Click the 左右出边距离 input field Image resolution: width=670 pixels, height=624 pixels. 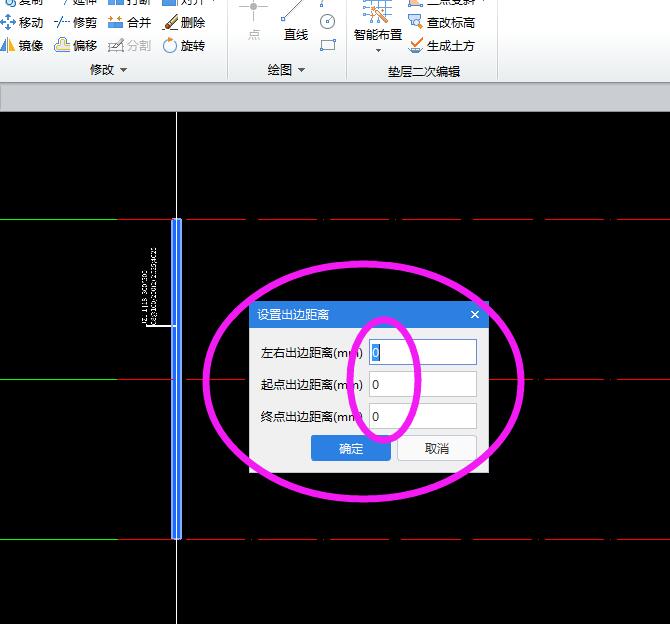(423, 352)
